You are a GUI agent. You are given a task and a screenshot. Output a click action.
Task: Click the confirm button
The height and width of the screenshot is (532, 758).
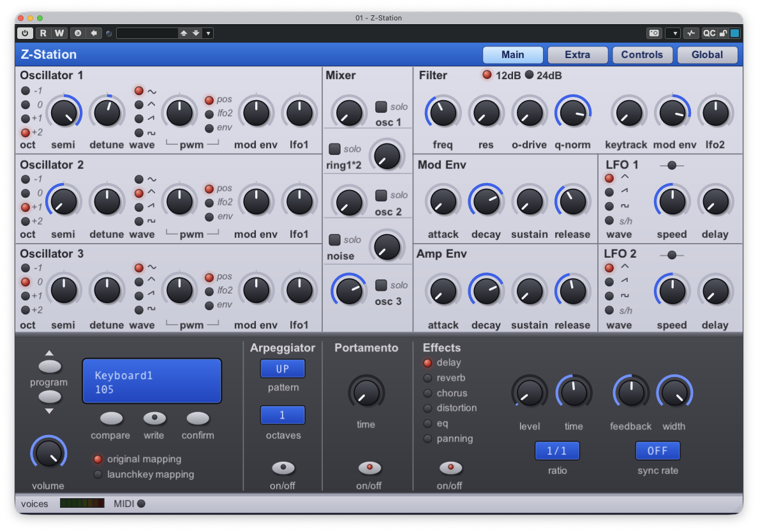tap(198, 418)
